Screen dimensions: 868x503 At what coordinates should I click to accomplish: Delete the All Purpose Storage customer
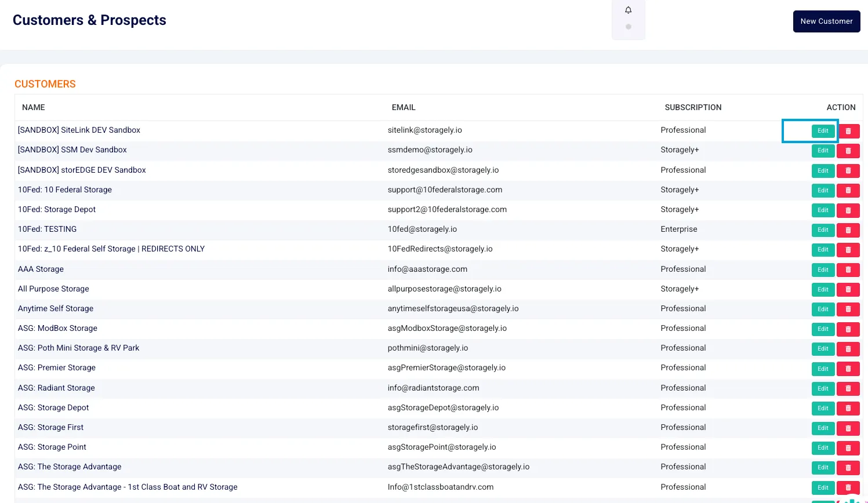click(848, 290)
